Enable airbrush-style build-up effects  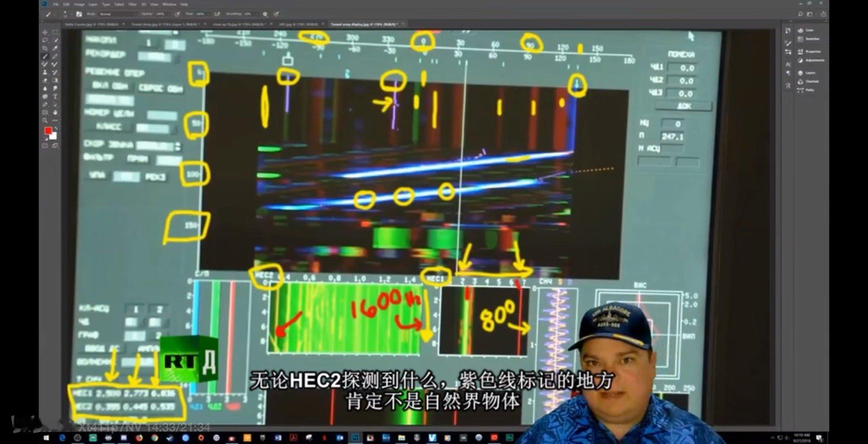point(217,14)
